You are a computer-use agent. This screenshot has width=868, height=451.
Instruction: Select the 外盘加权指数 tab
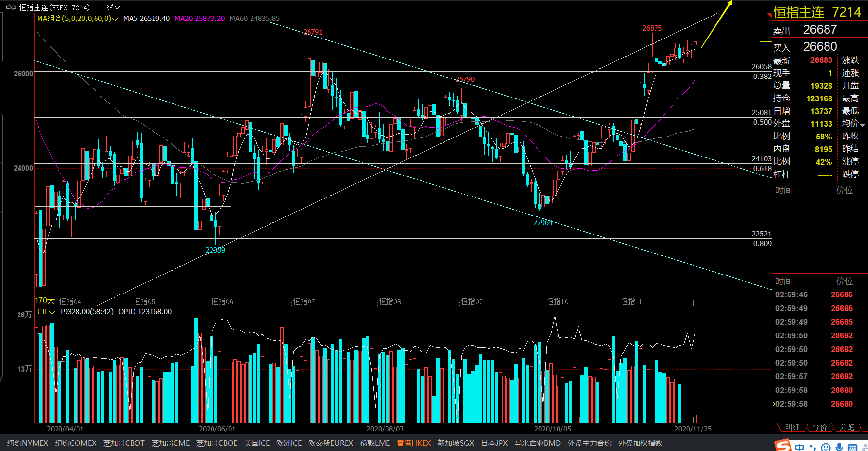pos(640,443)
